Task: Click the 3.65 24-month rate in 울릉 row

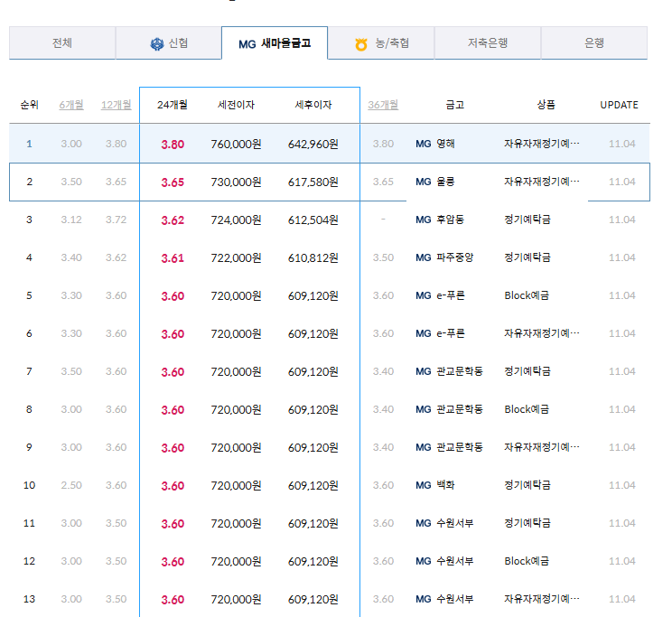Action: pos(173,182)
